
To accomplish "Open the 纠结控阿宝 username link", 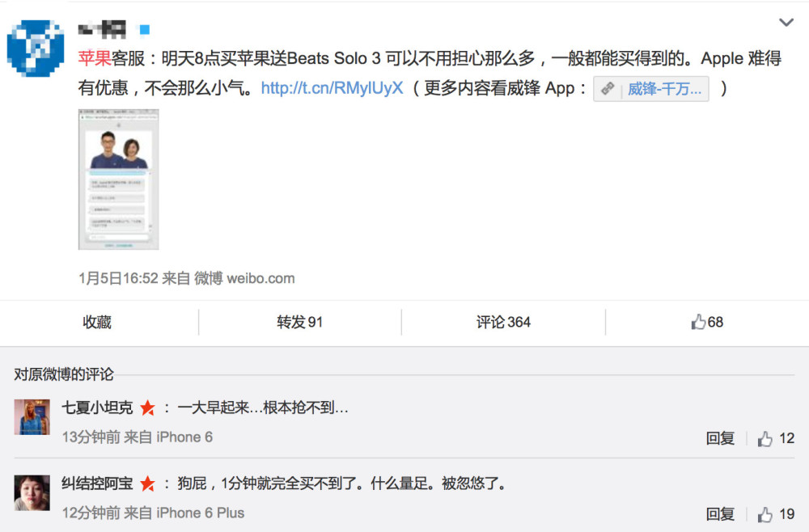I will (x=98, y=483).
